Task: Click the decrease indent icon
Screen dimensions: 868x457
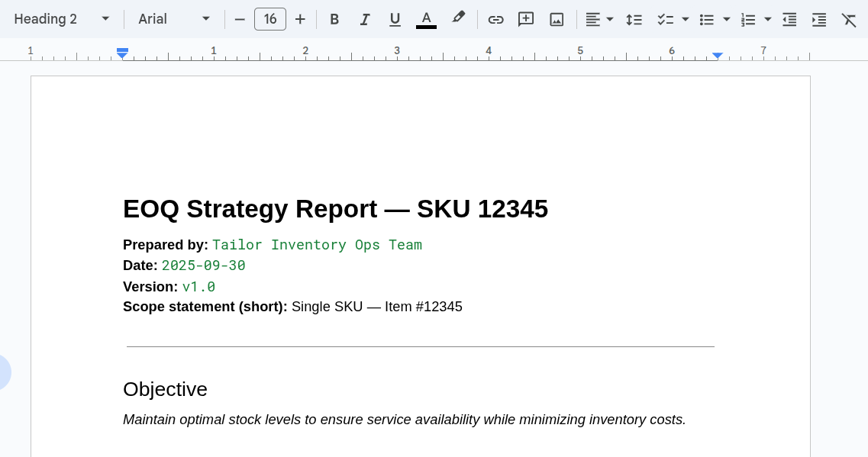Action: (790, 19)
